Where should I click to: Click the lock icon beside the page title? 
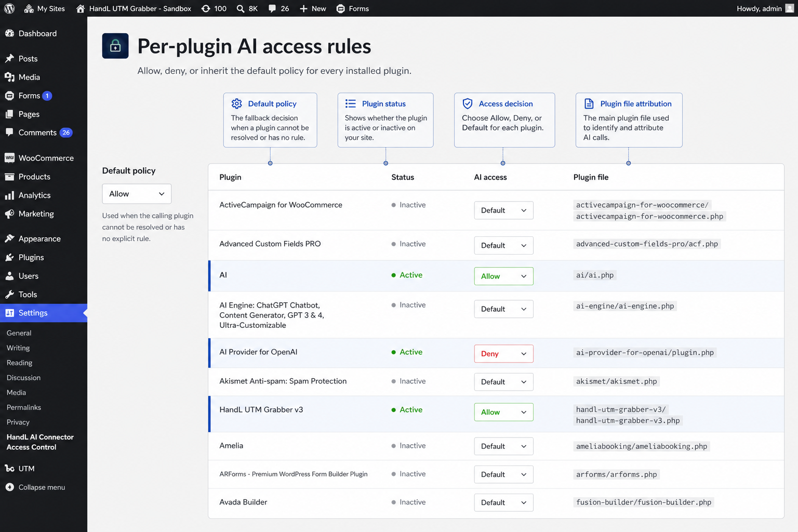pos(115,46)
